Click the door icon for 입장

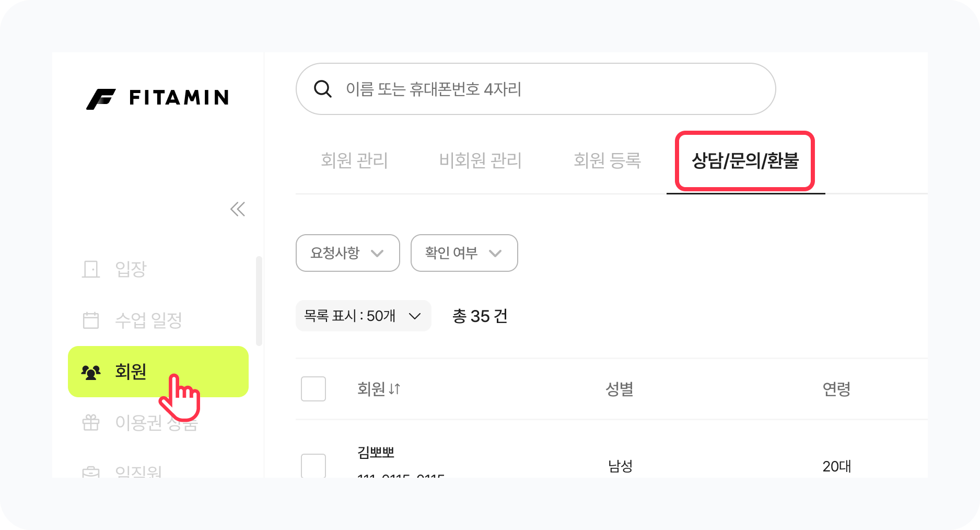pos(91,269)
